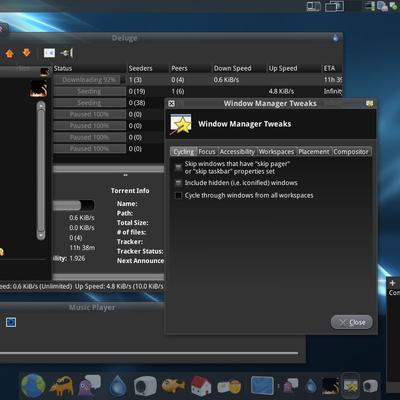This screenshot has height=400, width=400.
Task: Click last speaker icon at dock end
Action: pos(370,386)
